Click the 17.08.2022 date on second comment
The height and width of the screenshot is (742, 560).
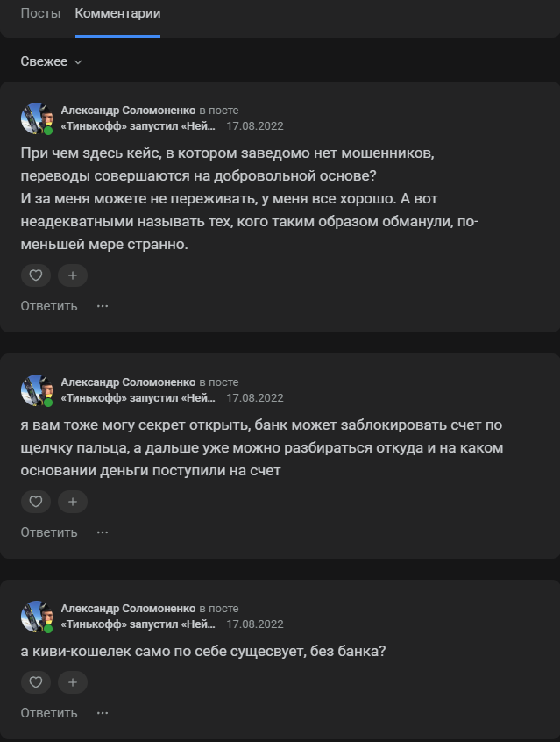tap(255, 397)
